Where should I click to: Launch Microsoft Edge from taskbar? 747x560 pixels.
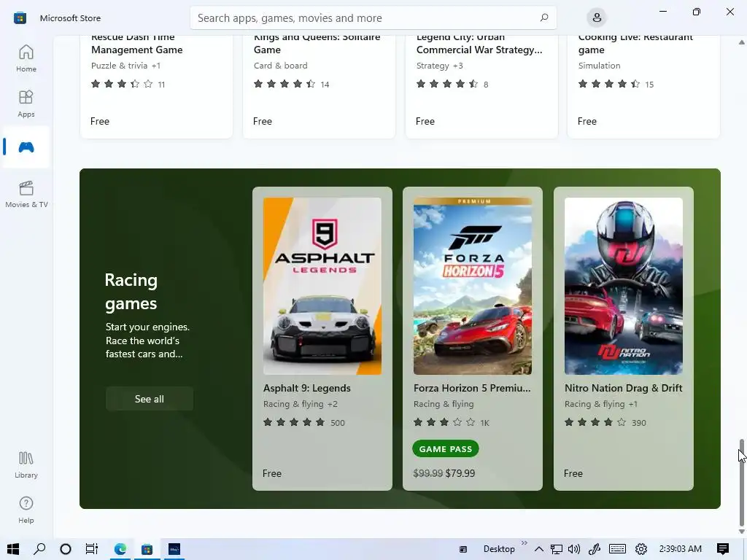point(120,549)
